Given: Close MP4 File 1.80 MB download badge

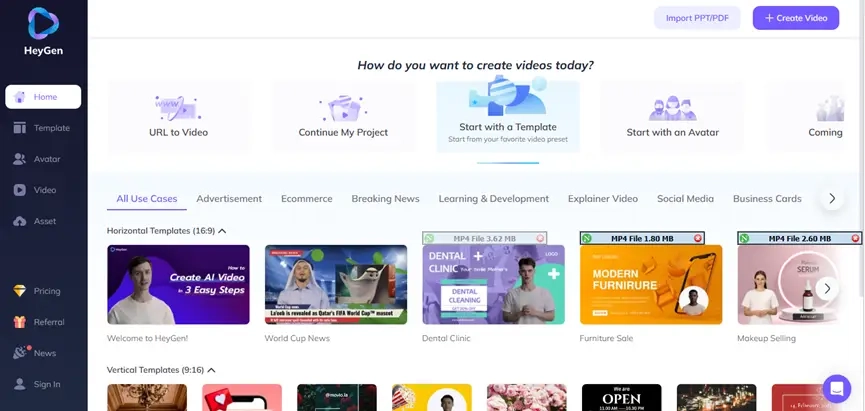Looking at the screenshot, I should coord(698,238).
